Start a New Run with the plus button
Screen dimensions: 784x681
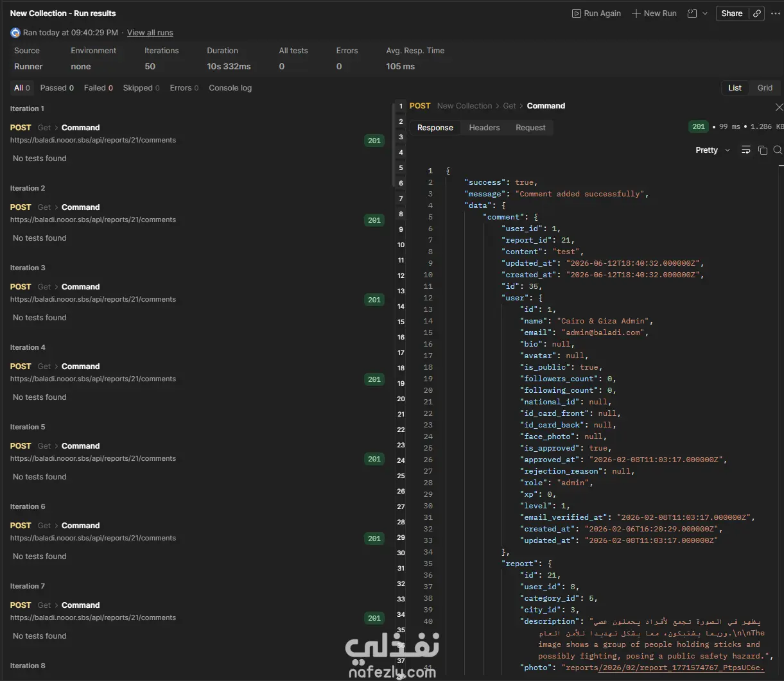tap(636, 13)
